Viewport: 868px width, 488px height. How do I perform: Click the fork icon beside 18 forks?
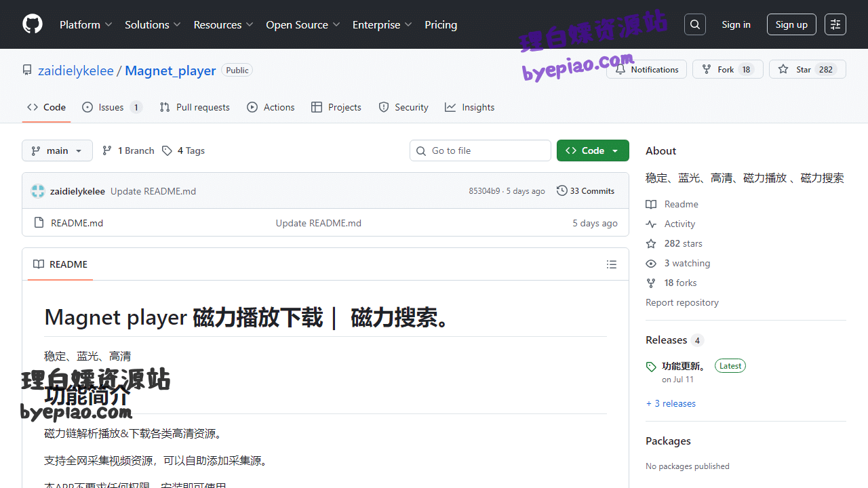click(x=651, y=283)
